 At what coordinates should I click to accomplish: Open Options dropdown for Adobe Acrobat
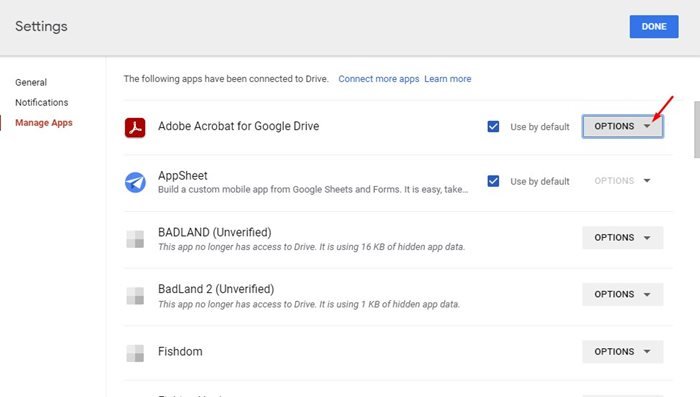(622, 126)
